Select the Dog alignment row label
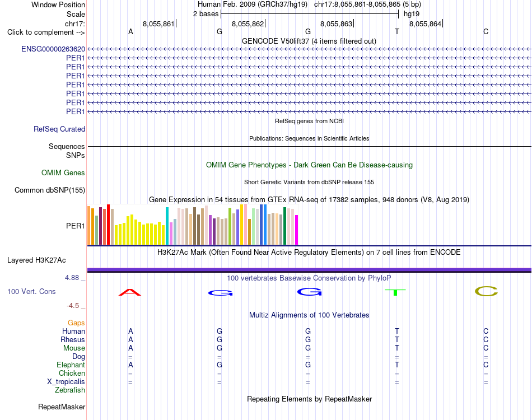 [78, 356]
